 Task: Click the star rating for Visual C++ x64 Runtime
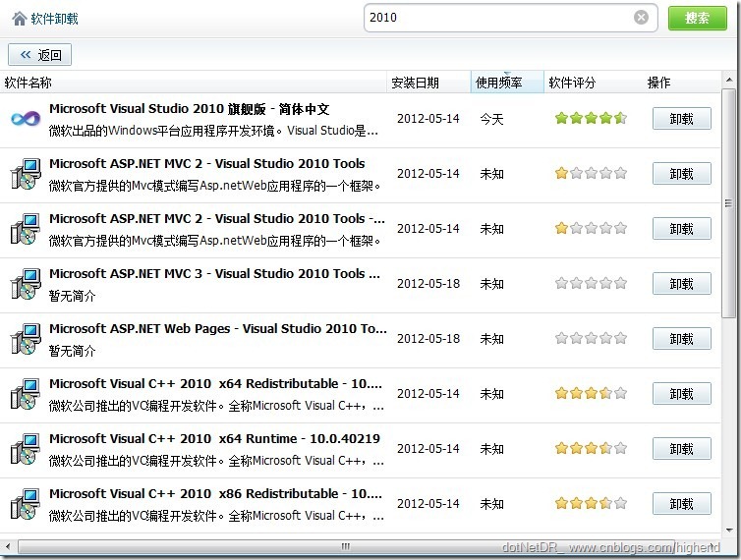pos(591,448)
